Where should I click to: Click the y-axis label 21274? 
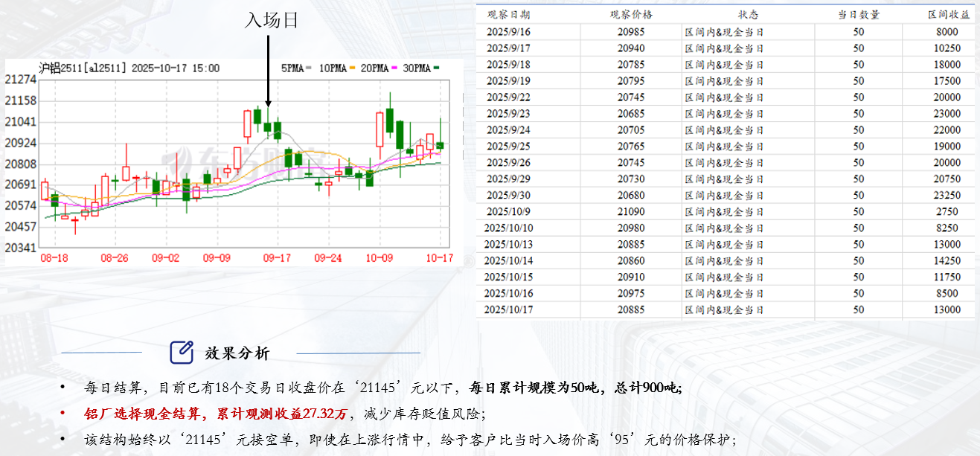20,80
